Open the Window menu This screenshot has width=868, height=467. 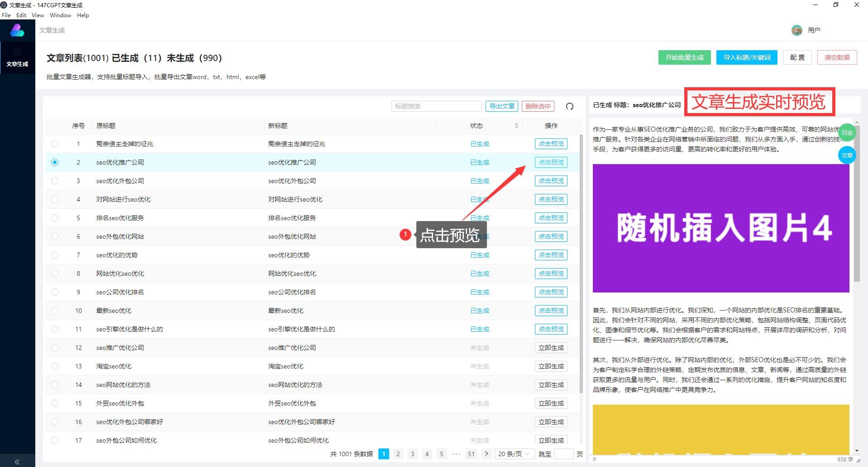click(x=60, y=15)
